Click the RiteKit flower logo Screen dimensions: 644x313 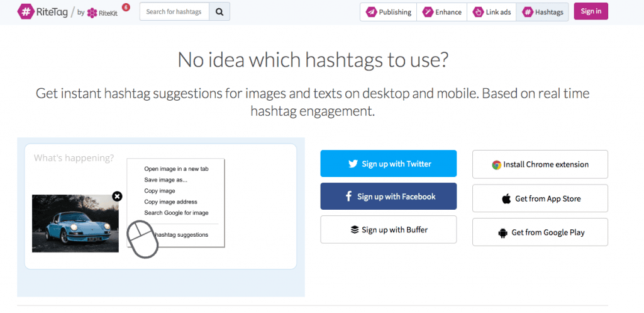click(92, 13)
